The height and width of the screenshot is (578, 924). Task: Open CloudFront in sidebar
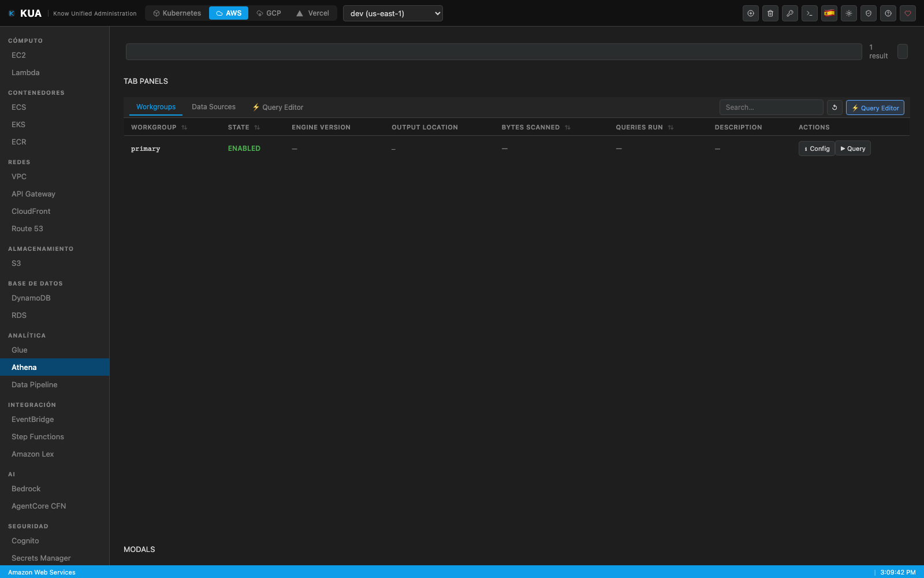(x=55, y=212)
